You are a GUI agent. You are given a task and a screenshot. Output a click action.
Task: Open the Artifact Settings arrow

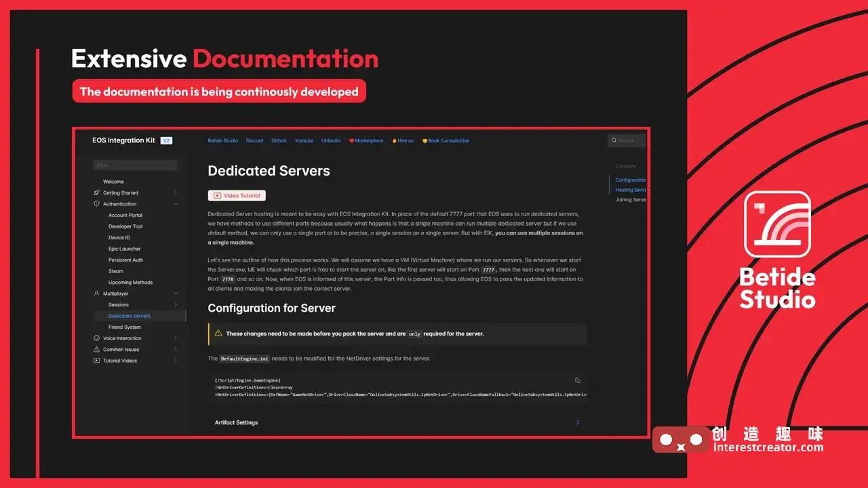click(578, 422)
